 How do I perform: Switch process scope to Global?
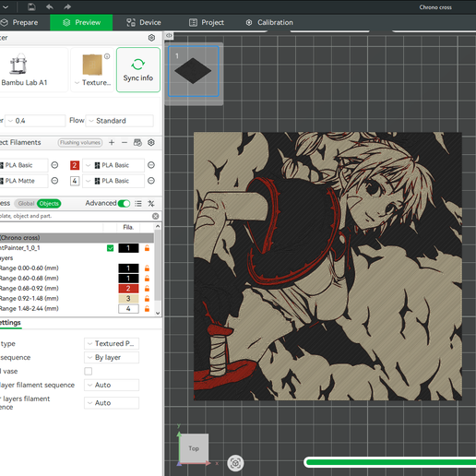tap(26, 204)
